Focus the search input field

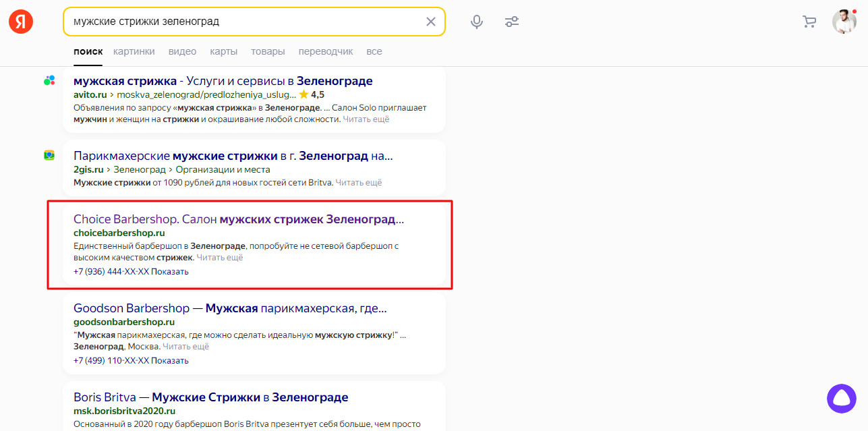[246, 22]
